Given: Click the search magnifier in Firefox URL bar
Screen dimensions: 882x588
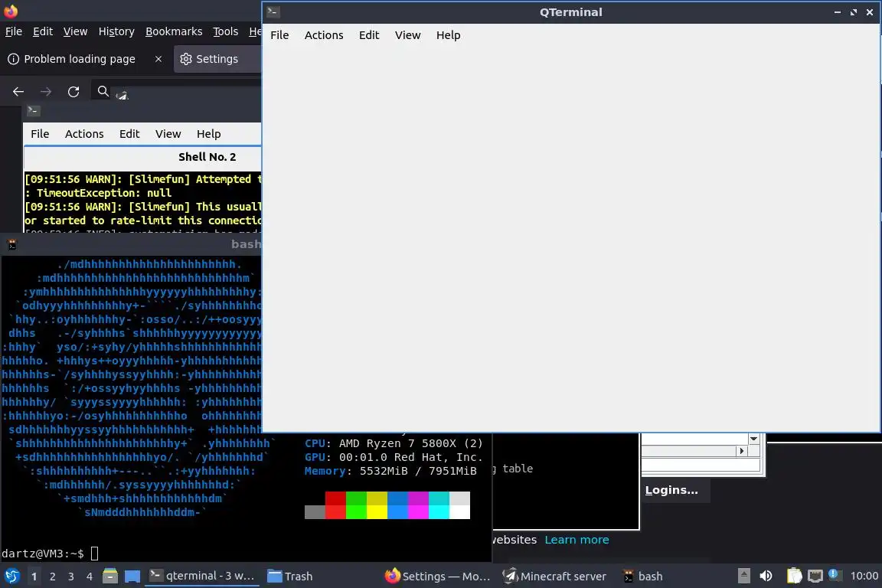Looking at the screenshot, I should (103, 90).
